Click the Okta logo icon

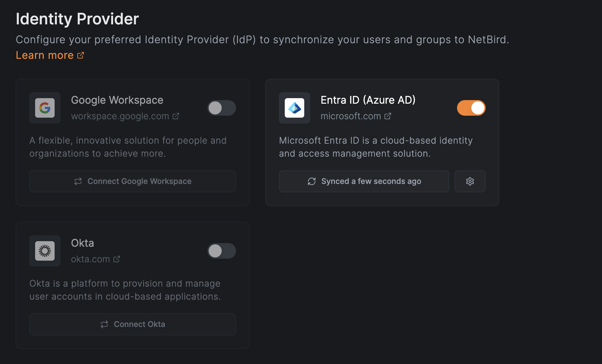click(45, 251)
